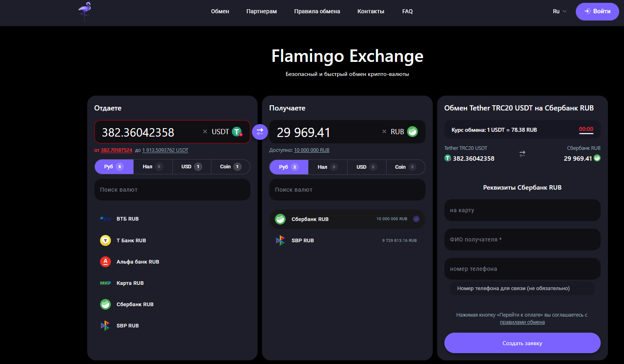Open the правилами обмена link
This screenshot has width=624, height=364.
[522, 322]
